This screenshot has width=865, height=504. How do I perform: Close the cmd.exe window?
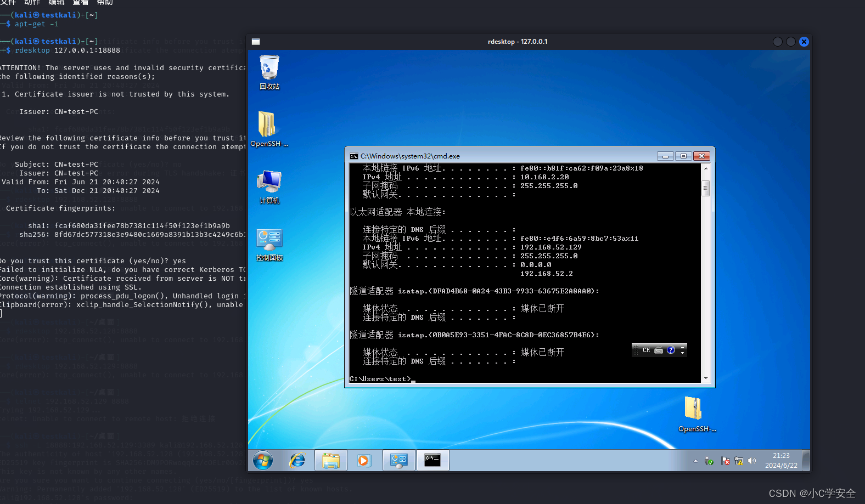tap(701, 156)
